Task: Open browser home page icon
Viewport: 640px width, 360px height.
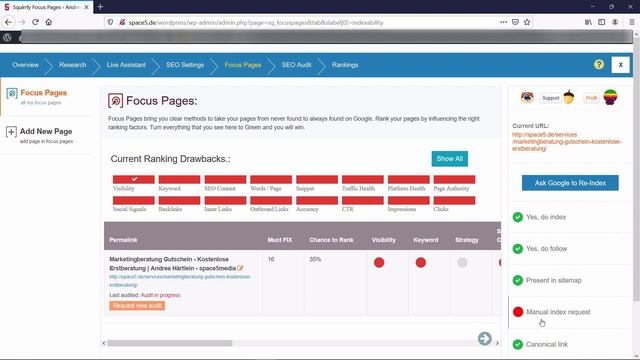Action: (49, 22)
